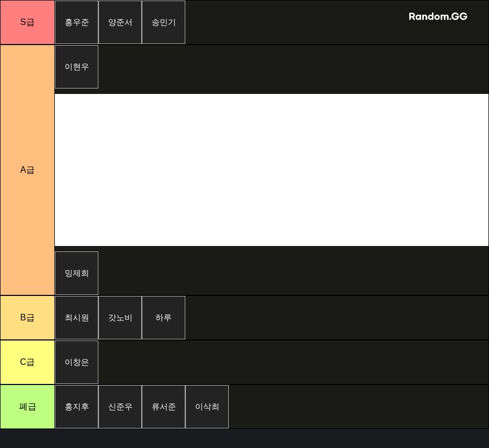Click the 신준우 tile
This screenshot has width=489, height=448.
(x=120, y=407)
